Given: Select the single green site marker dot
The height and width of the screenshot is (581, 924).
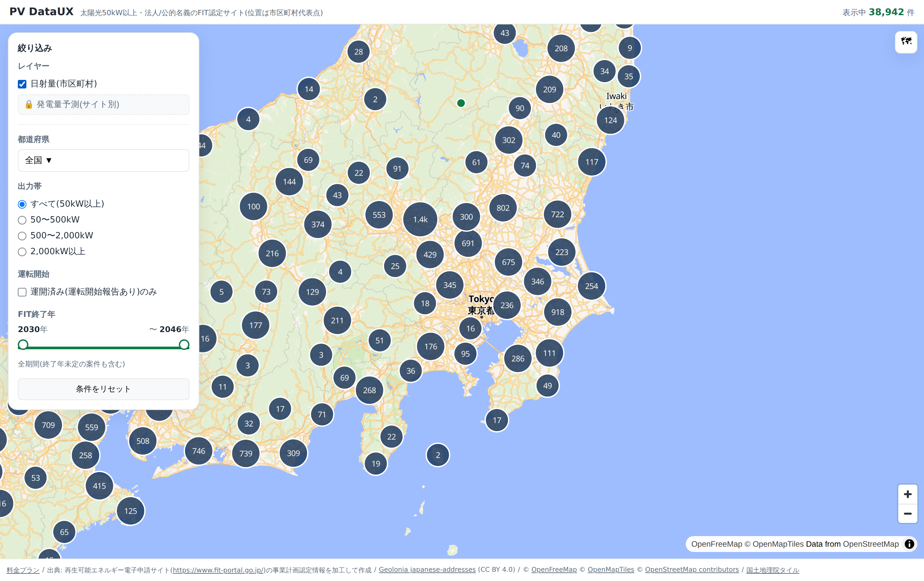Looking at the screenshot, I should pos(461,103).
